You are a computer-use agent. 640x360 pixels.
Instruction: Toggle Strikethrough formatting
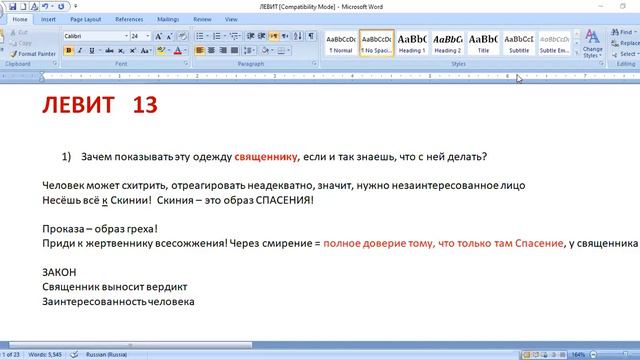pyautogui.click(x=109, y=51)
